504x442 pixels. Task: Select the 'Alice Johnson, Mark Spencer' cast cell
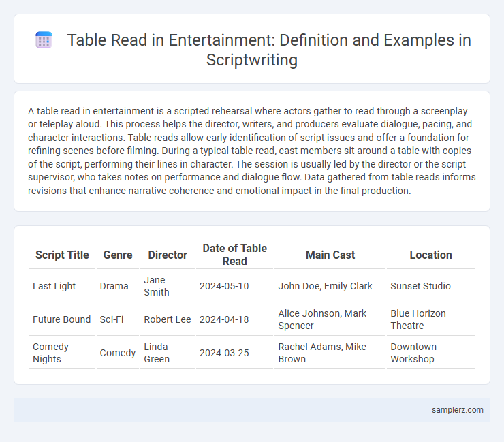330,319
